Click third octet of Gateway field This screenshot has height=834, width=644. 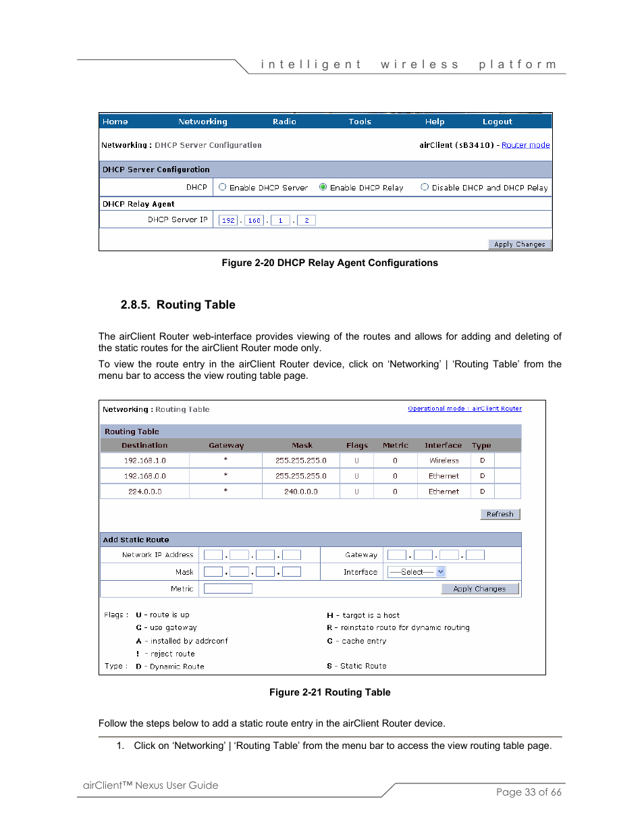[x=450, y=555]
